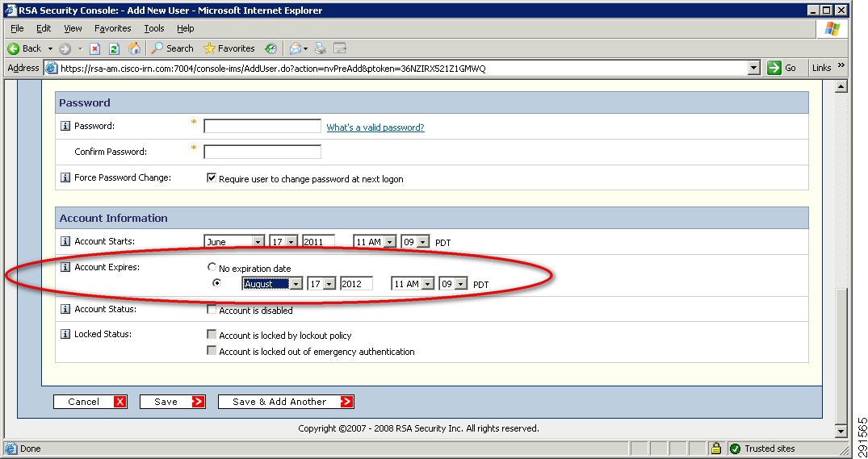The image size is (868, 459).
Task: Click info icon beside Locked Status
Action: coord(65,335)
